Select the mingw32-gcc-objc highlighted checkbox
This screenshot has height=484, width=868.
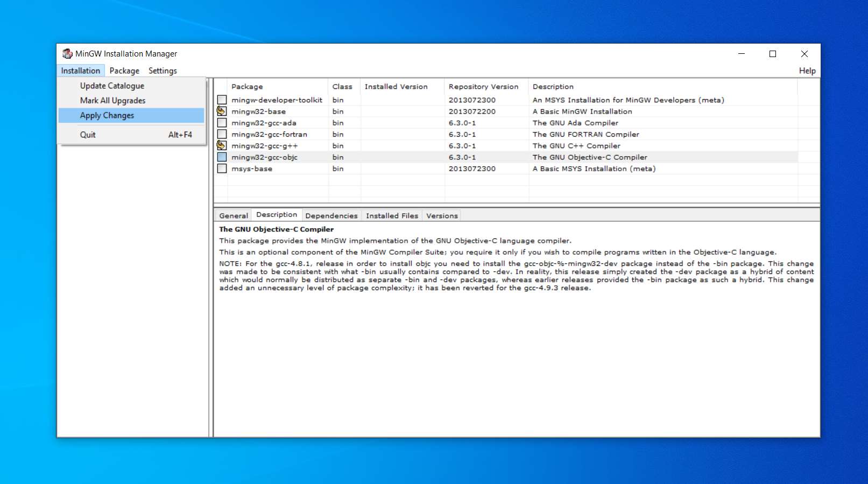(222, 157)
